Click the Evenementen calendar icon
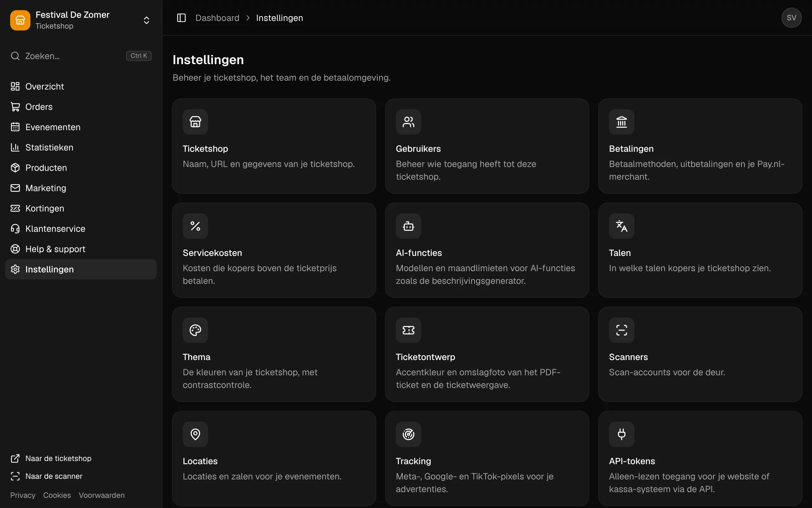 click(x=15, y=127)
